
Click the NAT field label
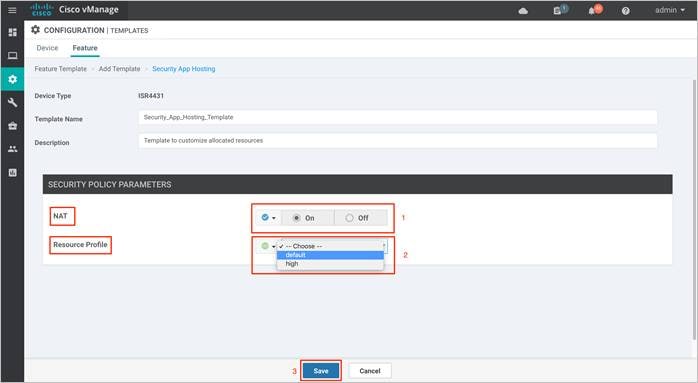(61, 216)
